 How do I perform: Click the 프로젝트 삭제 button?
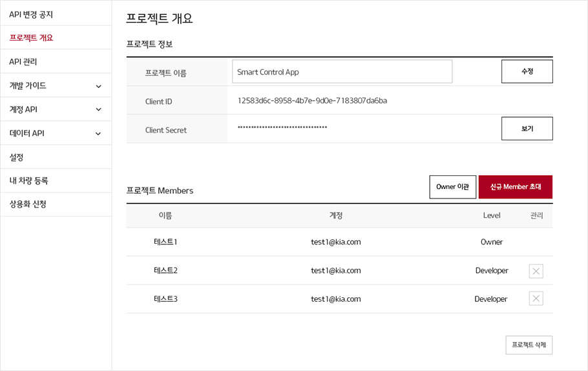(529, 345)
